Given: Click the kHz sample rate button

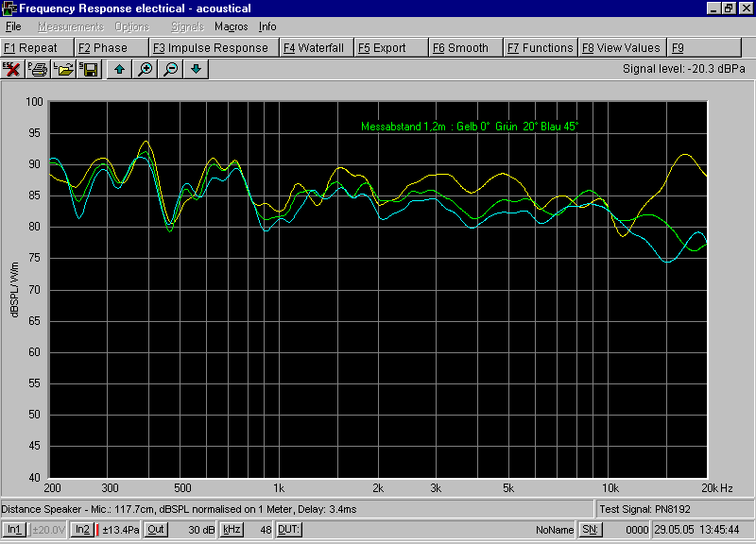Looking at the screenshot, I should [x=231, y=530].
